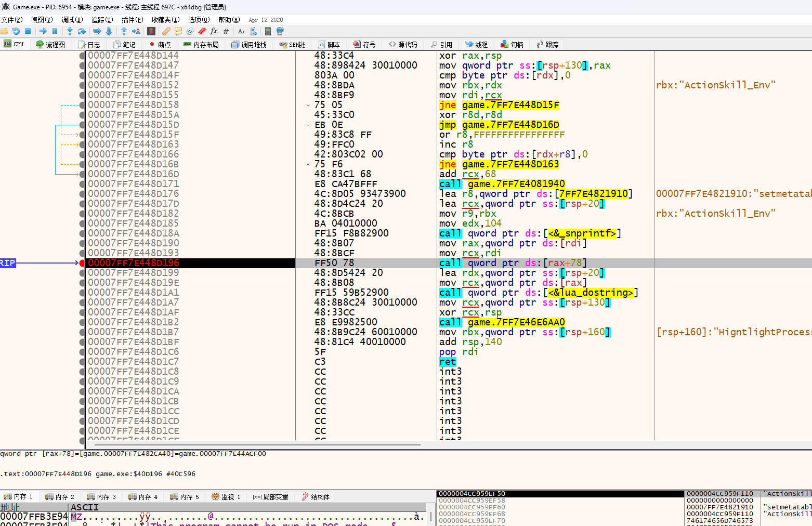This screenshot has width=812, height=526.
Task: Open the 调试 menu
Action: tap(72, 19)
